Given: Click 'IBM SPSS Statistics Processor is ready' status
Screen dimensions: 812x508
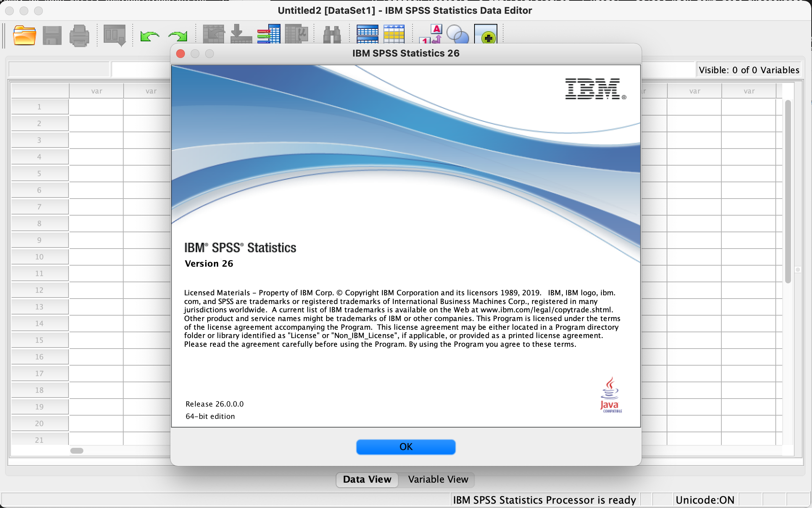Looking at the screenshot, I should click(544, 500).
